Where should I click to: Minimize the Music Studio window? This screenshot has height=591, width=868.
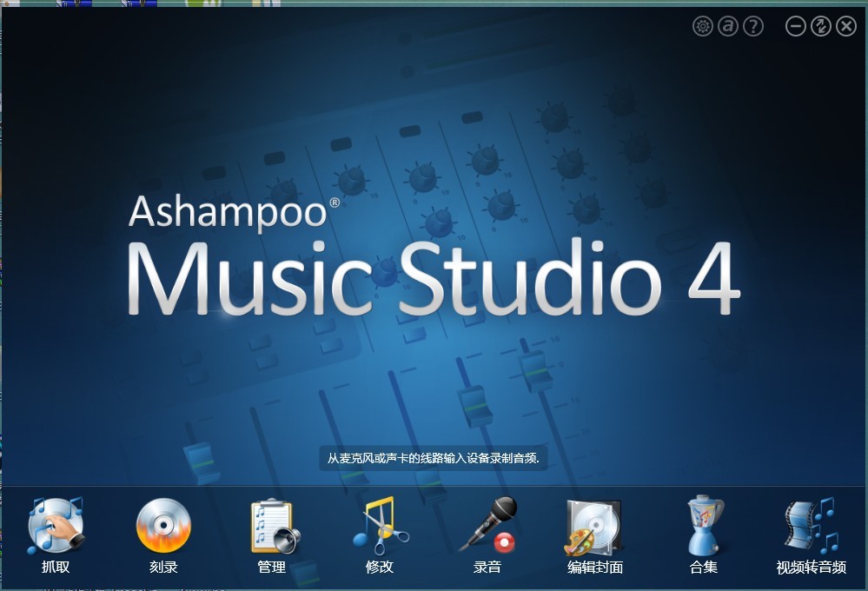click(796, 26)
